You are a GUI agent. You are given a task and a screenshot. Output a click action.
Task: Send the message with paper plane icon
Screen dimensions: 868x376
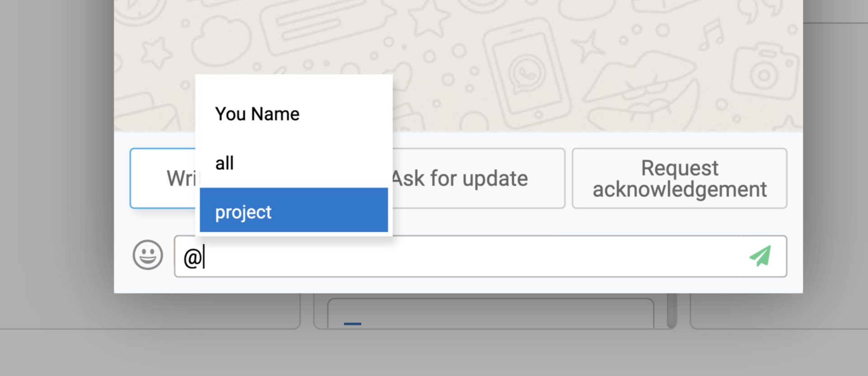click(761, 256)
